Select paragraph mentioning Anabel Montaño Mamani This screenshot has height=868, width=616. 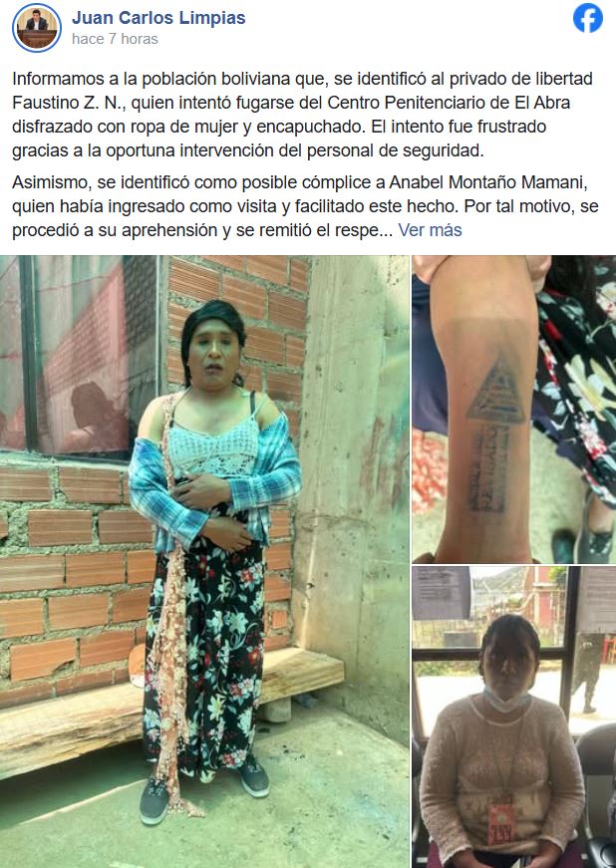point(305,206)
